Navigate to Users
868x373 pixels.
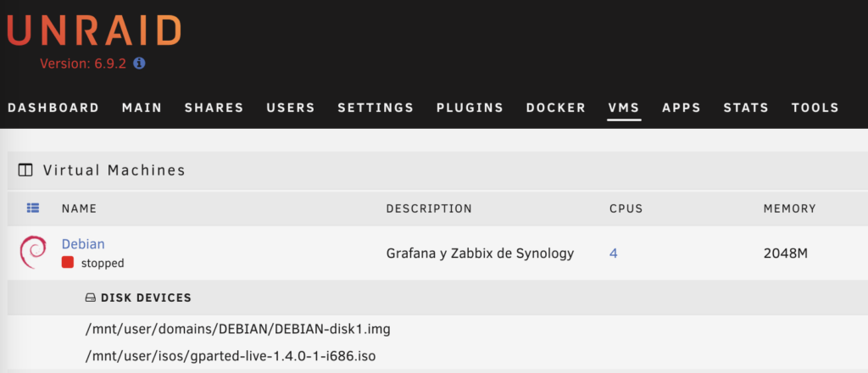coord(291,108)
